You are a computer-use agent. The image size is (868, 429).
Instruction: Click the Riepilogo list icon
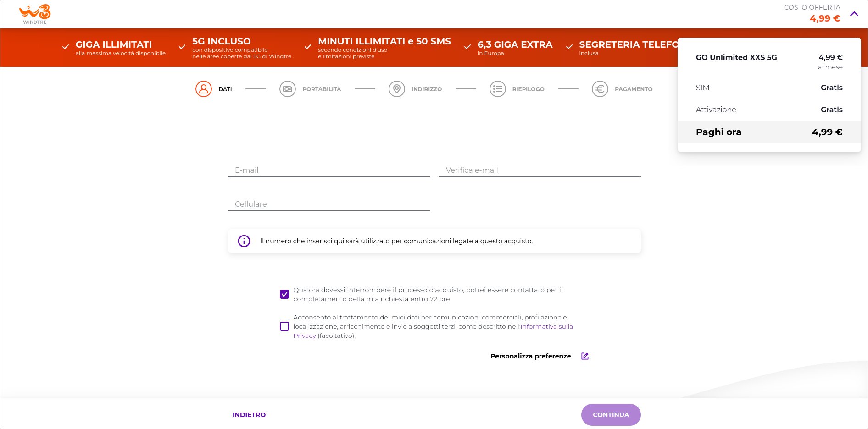(x=498, y=89)
